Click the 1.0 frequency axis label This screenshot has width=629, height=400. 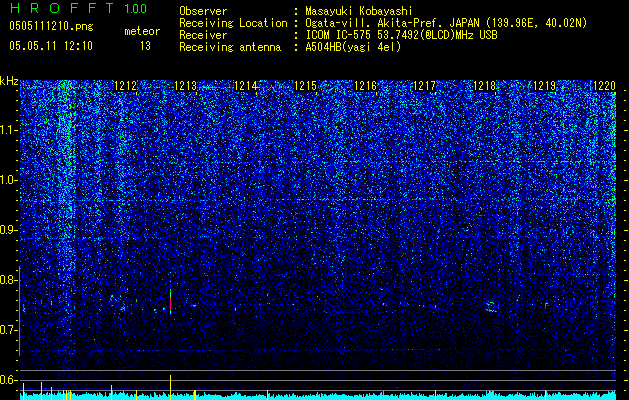[8, 180]
